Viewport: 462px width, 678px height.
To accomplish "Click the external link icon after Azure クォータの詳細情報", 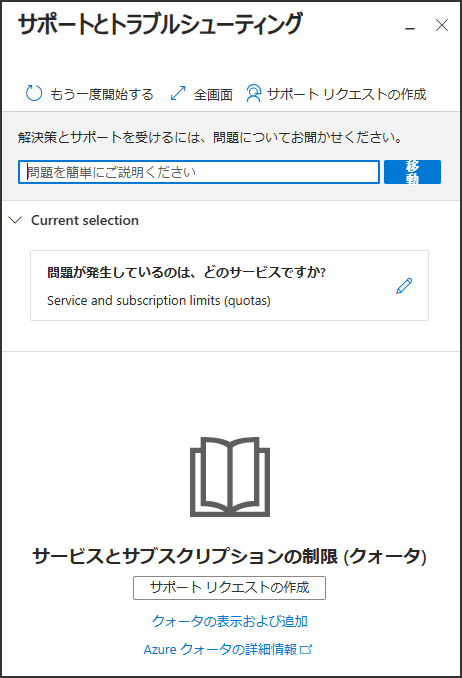I will click(306, 649).
